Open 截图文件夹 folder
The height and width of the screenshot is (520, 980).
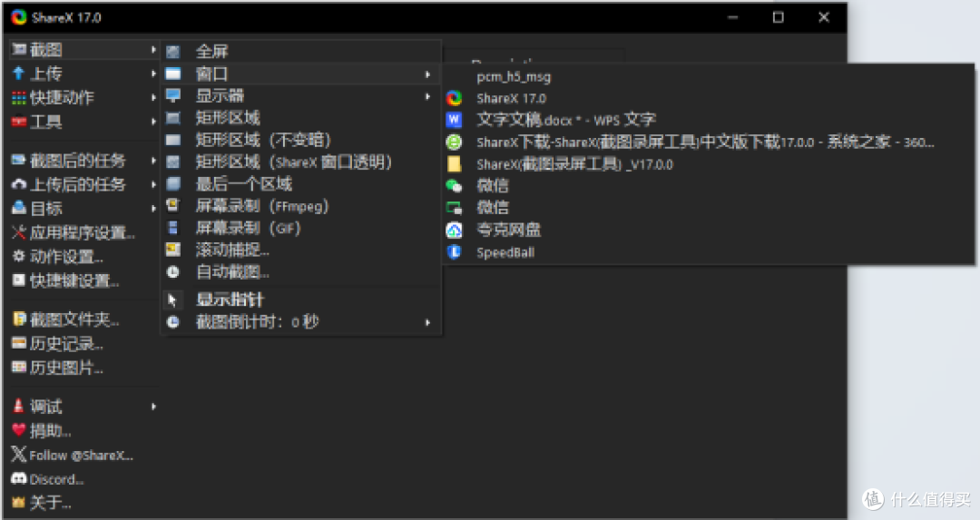coord(83,319)
